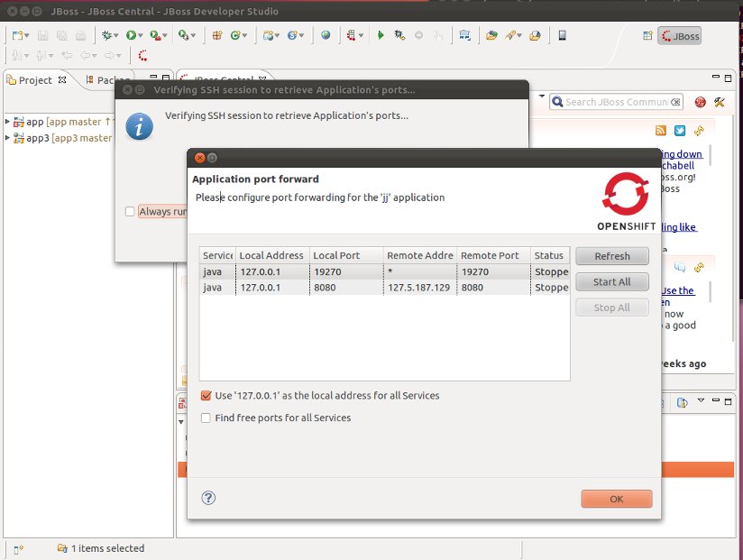Click the hammer and wrench tools icon

pos(720,102)
